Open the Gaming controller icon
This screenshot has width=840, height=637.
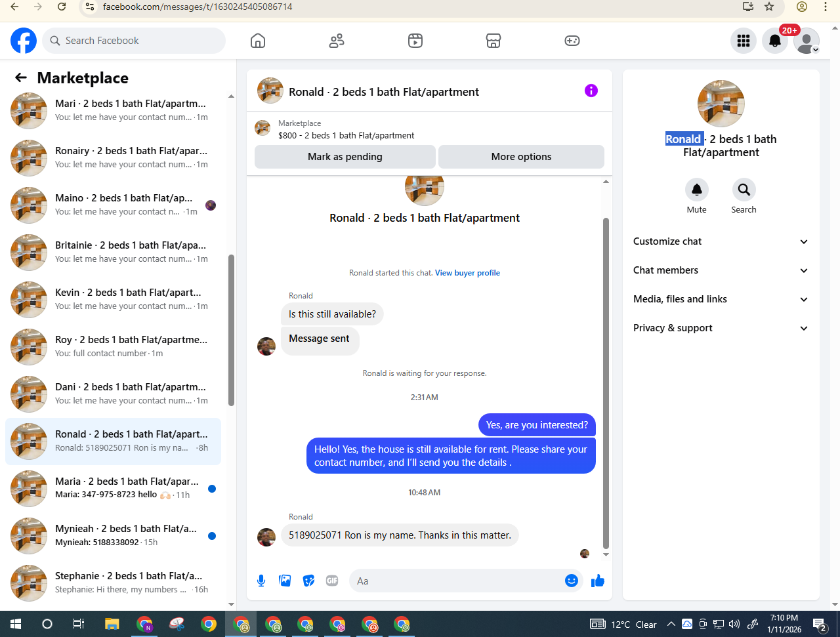pos(572,41)
